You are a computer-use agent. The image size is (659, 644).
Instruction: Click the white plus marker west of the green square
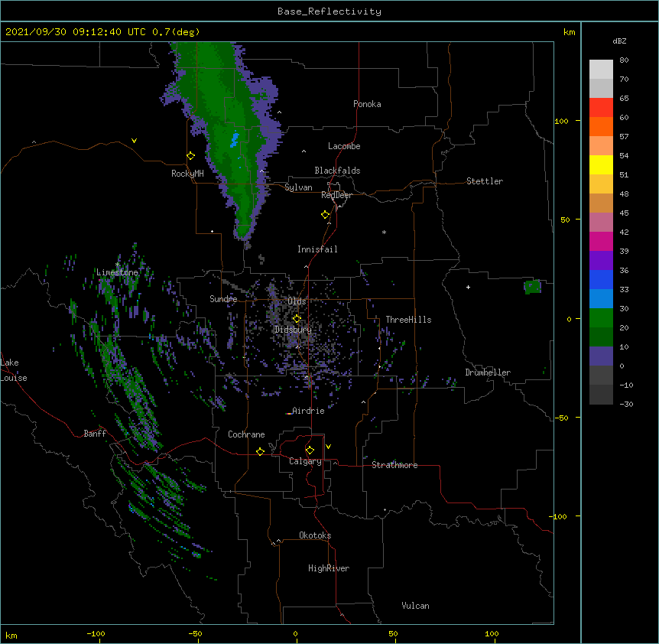click(468, 287)
